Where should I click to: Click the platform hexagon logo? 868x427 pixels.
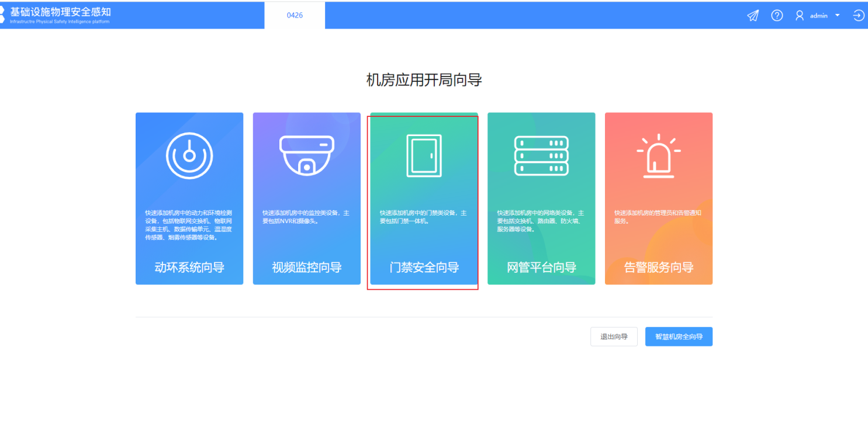point(2,15)
